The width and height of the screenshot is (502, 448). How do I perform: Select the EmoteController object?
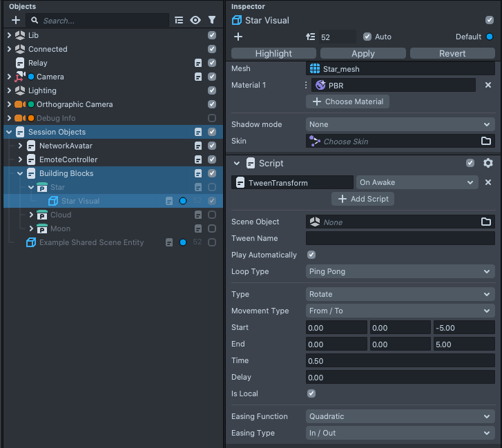pyautogui.click(x=68, y=159)
